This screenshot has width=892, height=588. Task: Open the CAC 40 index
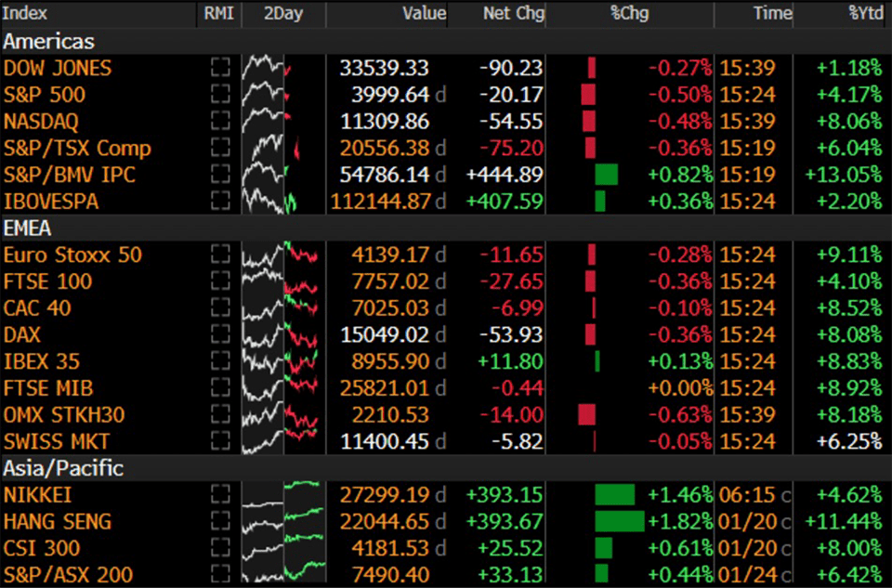point(37,308)
